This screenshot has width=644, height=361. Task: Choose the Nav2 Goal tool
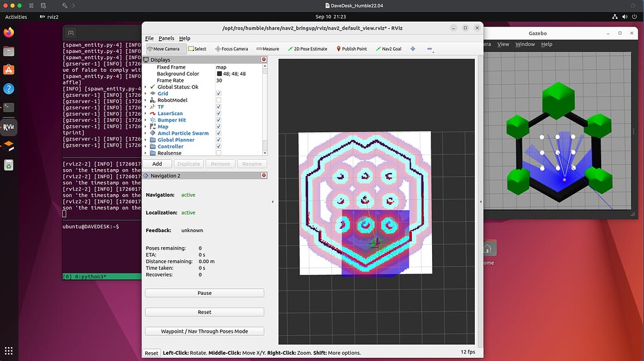(x=389, y=49)
